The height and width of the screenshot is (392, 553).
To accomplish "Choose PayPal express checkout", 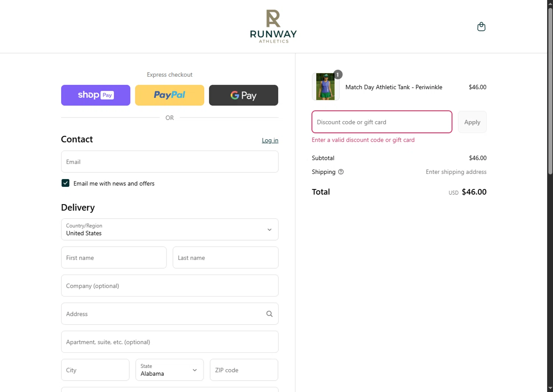I will tap(170, 95).
